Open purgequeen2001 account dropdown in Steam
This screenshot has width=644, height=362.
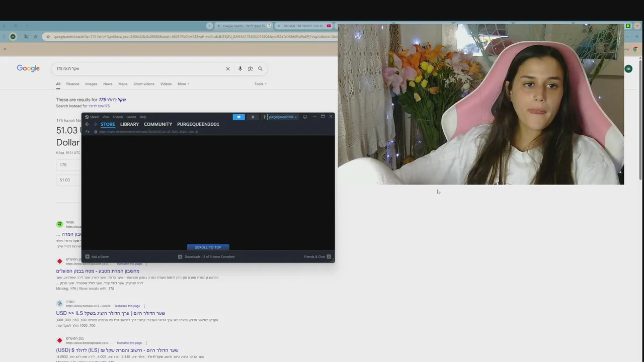tap(282, 117)
